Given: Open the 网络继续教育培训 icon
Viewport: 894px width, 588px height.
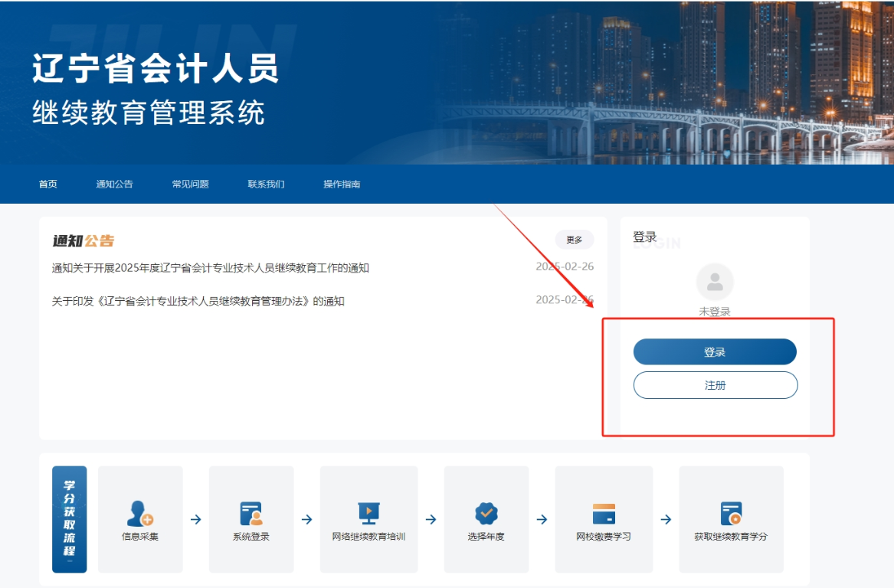Looking at the screenshot, I should pyautogui.click(x=369, y=511).
